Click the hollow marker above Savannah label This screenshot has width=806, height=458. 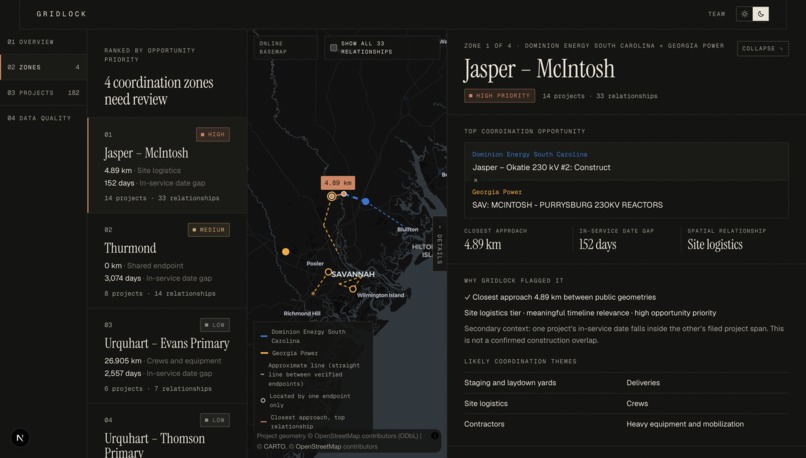coord(328,272)
